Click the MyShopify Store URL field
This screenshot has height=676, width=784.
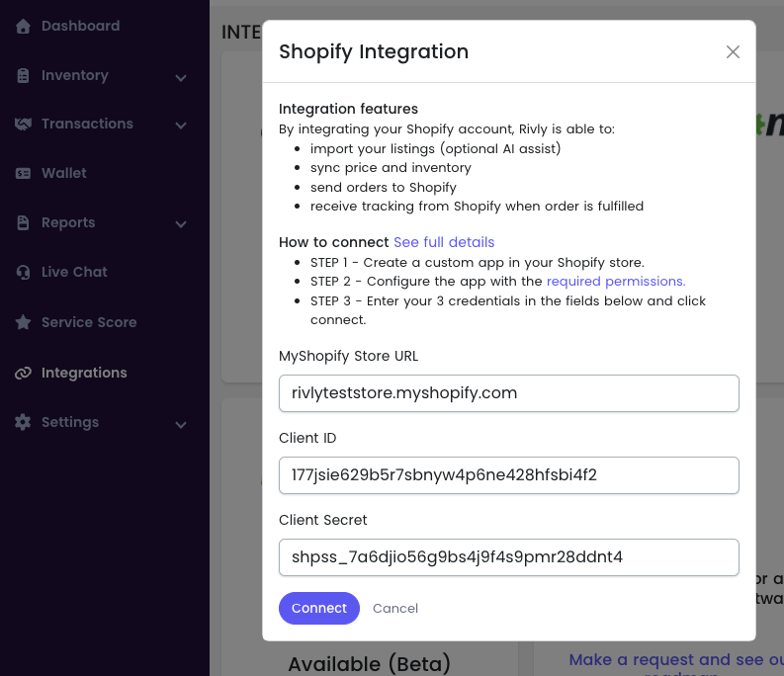(x=508, y=392)
